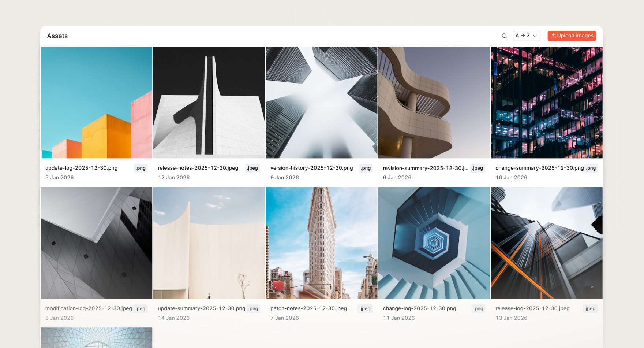Click the .jpeg badge next to revision-summary
This screenshot has height=348, width=644.
pos(478,168)
